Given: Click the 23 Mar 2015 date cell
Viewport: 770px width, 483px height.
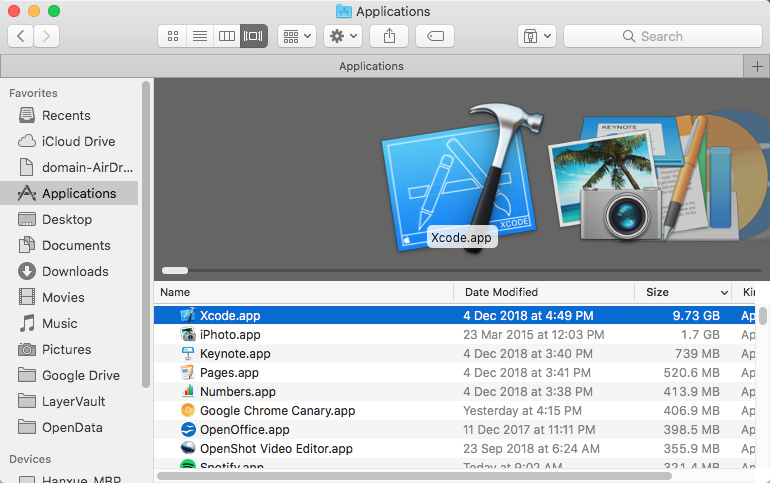Looking at the screenshot, I should (534, 335).
